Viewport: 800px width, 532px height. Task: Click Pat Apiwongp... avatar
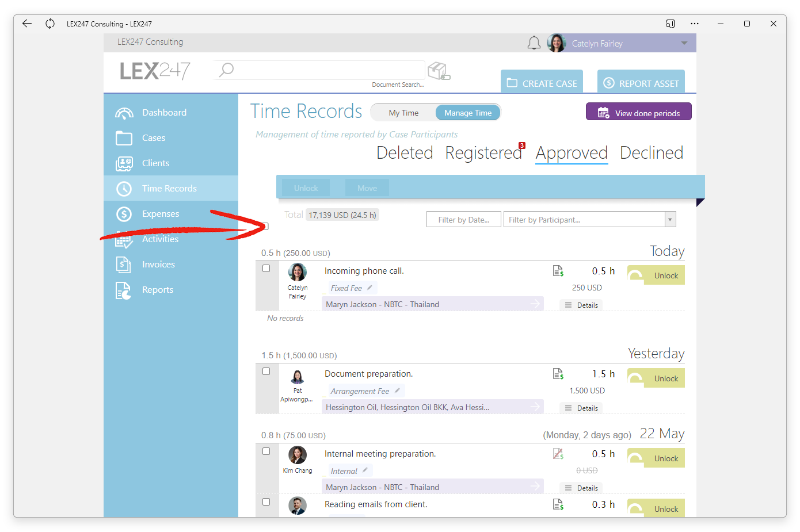[298, 377]
